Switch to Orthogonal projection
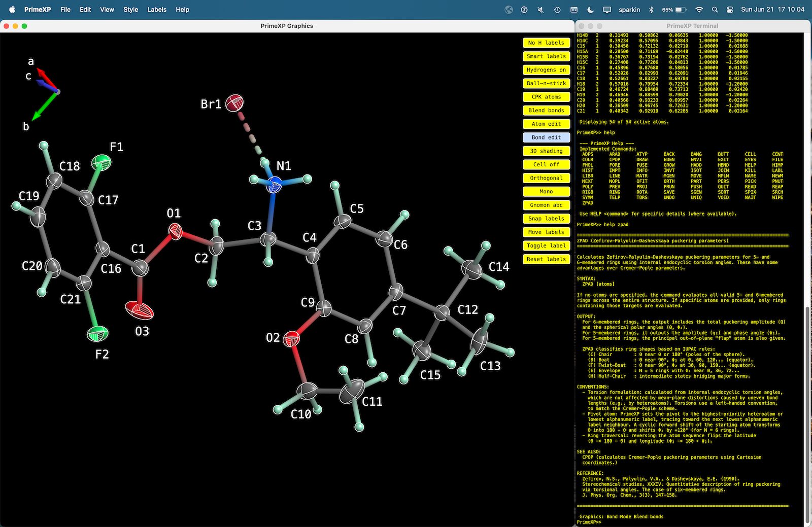 tap(546, 178)
